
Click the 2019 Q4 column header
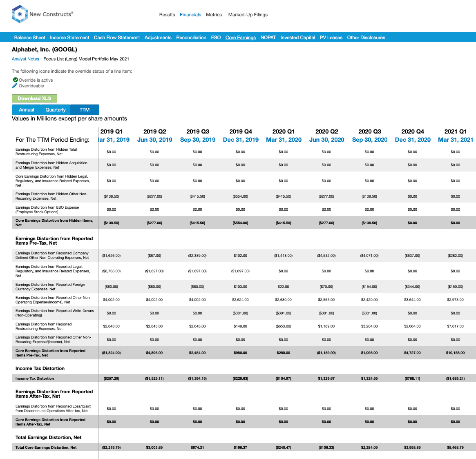point(241,131)
